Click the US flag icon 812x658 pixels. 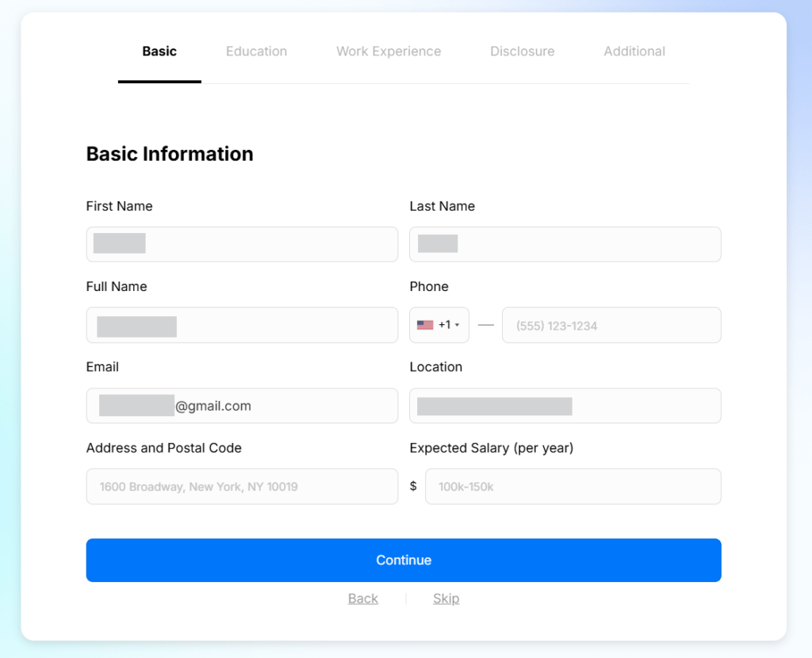pyautogui.click(x=425, y=325)
